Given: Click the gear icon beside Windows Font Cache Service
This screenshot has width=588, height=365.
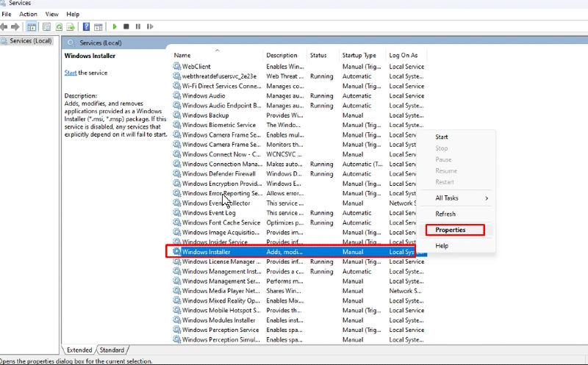Looking at the screenshot, I should point(176,223).
